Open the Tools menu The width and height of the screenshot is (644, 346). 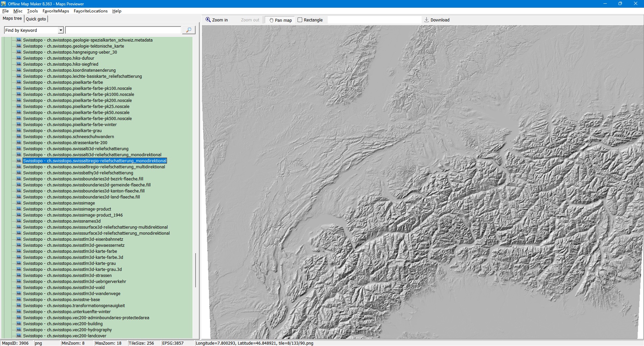pos(32,11)
